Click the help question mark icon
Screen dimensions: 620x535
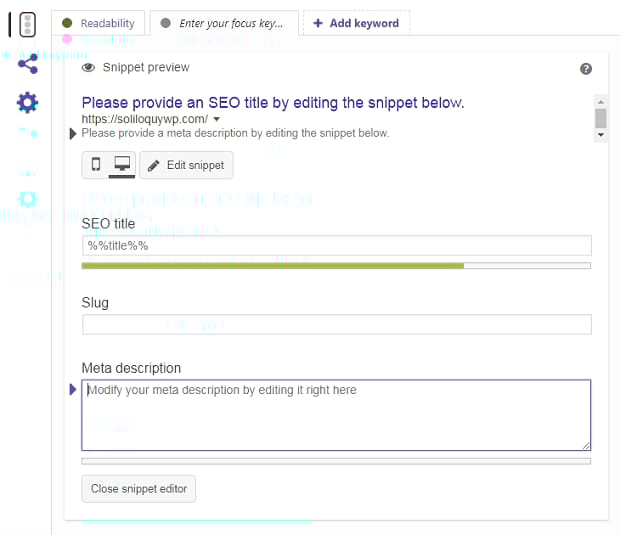tap(586, 68)
